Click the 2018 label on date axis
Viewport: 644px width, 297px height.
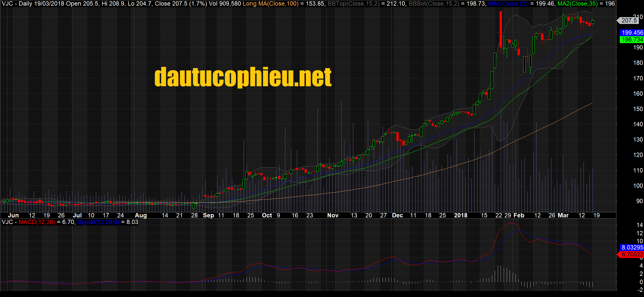(461, 215)
